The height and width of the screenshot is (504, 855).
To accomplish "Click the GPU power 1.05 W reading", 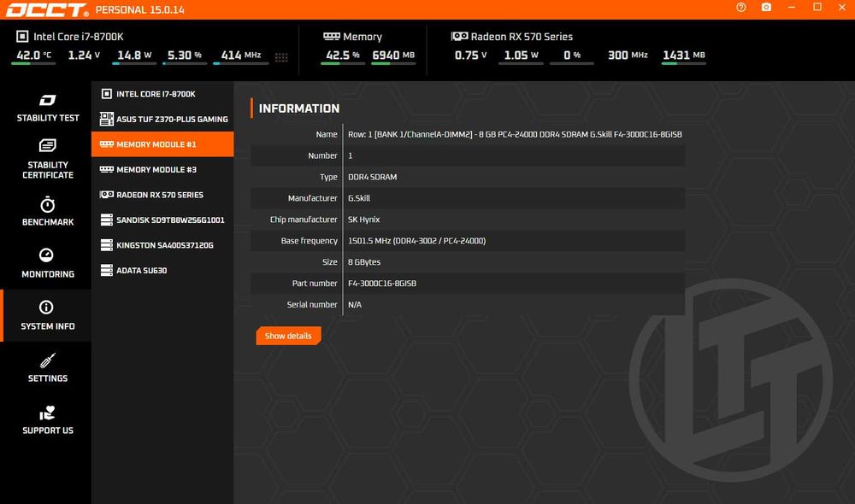I will coord(521,55).
